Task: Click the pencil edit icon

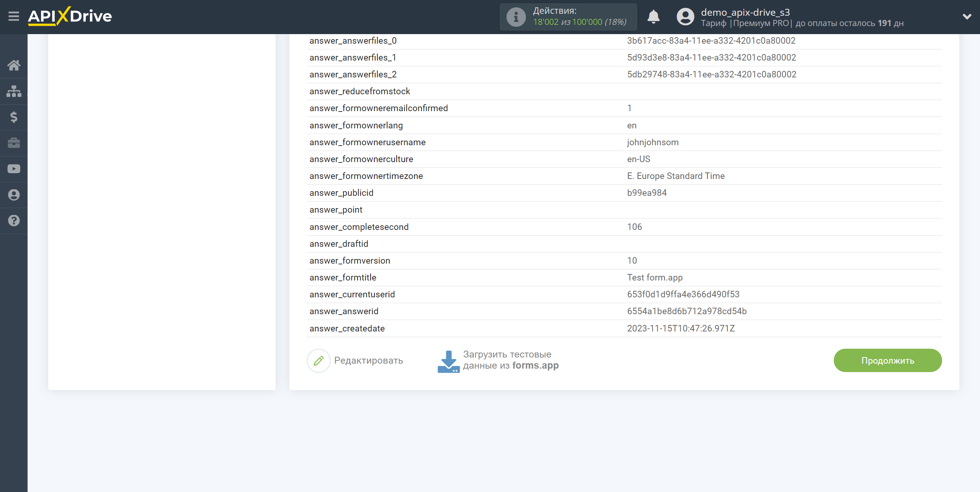Action: (x=318, y=361)
